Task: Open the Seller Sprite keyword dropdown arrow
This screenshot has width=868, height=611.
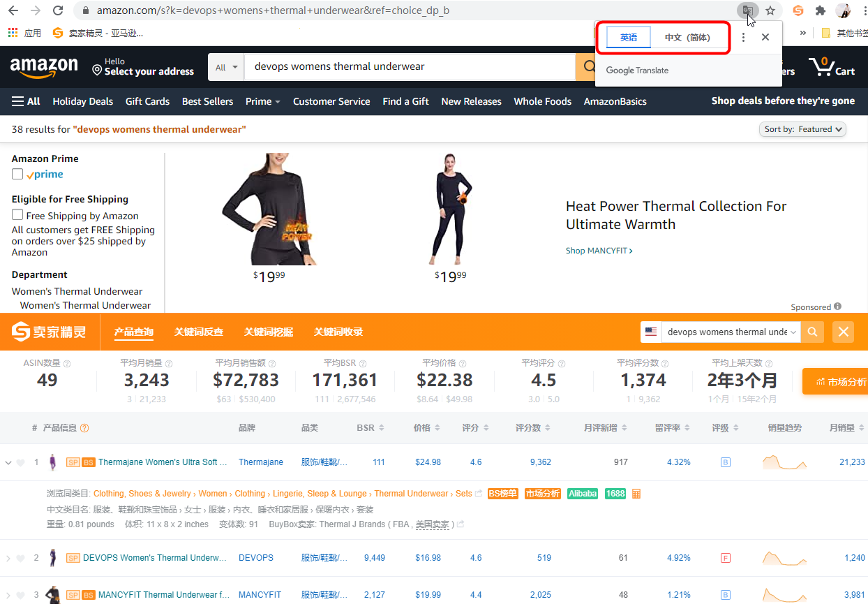Action: tap(793, 332)
